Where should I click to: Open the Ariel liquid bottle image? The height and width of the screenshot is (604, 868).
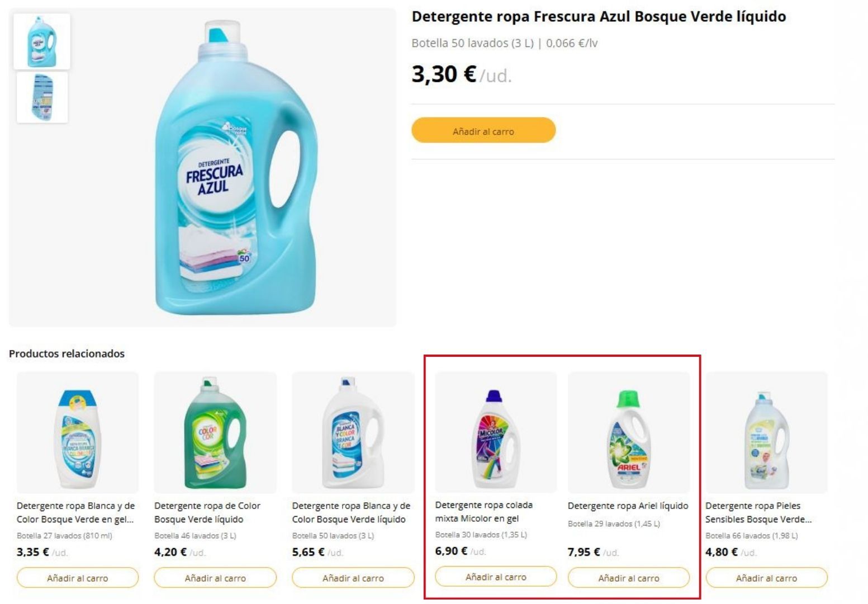pos(629,432)
